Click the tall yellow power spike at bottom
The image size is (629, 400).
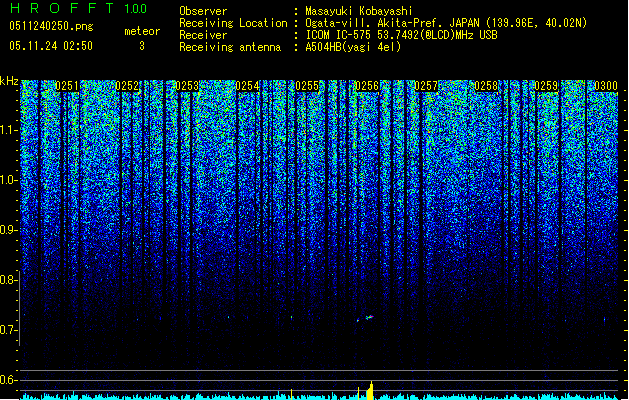[x=370, y=391]
